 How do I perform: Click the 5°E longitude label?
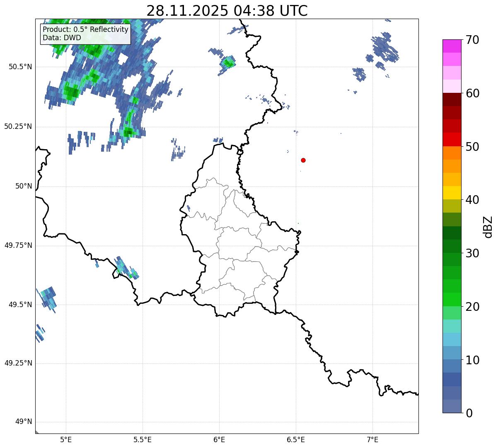[66, 439]
